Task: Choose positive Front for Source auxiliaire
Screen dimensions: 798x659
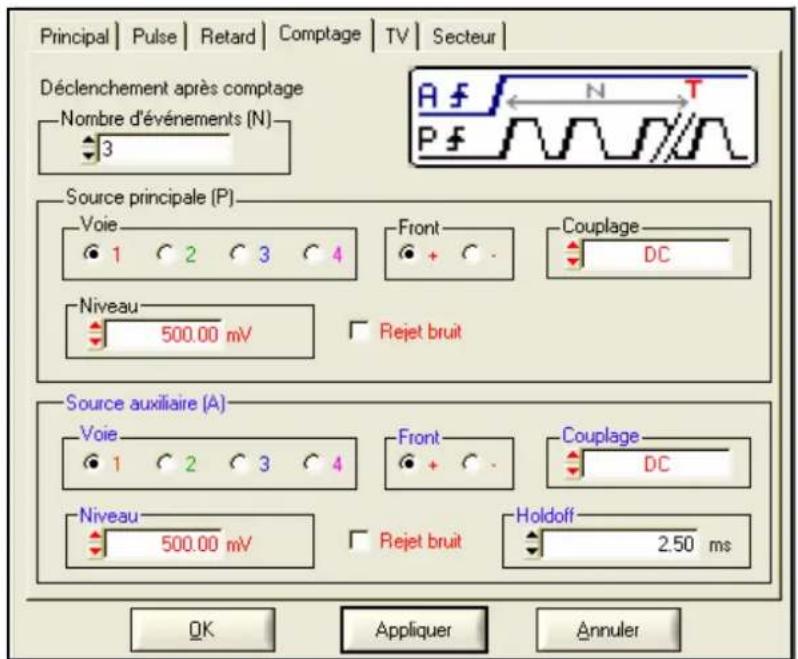Action: pos(407,463)
